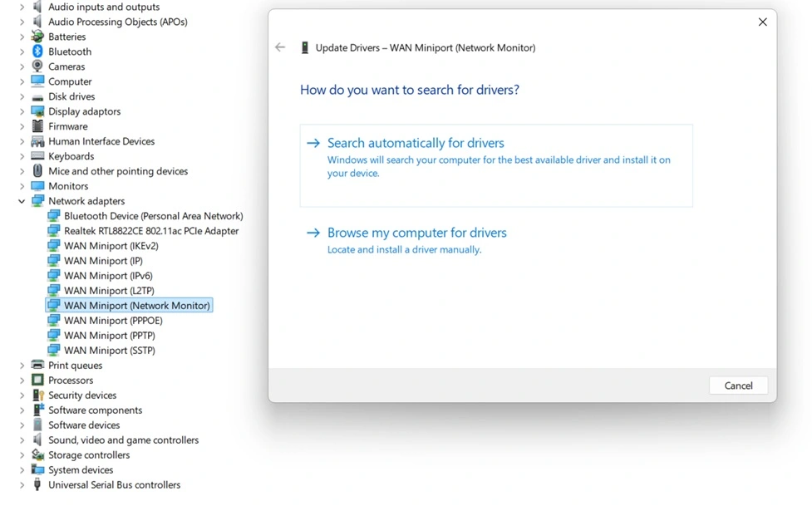The height and width of the screenshot is (506, 812).
Task: Collapse the Network adapters tree node
Action: tap(22, 201)
